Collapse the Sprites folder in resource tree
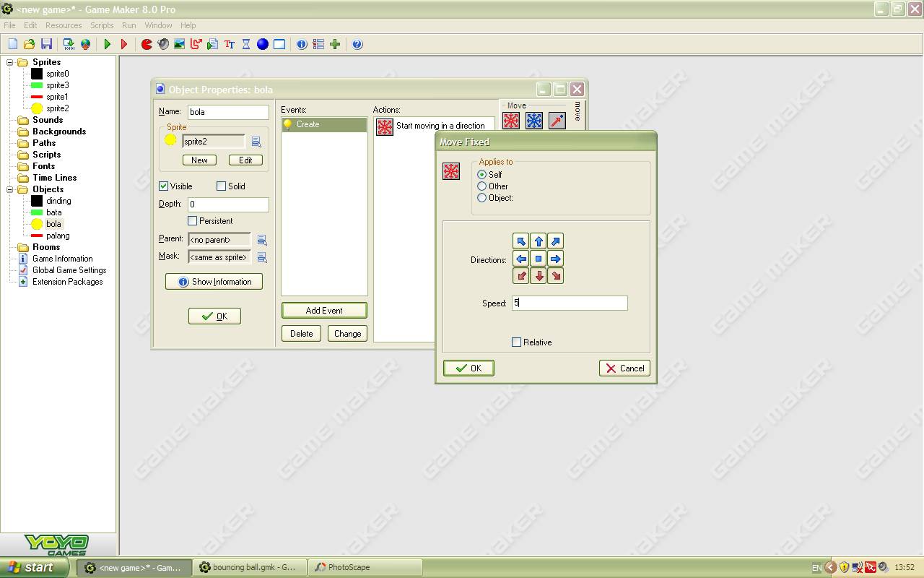924x578 pixels. [10, 62]
